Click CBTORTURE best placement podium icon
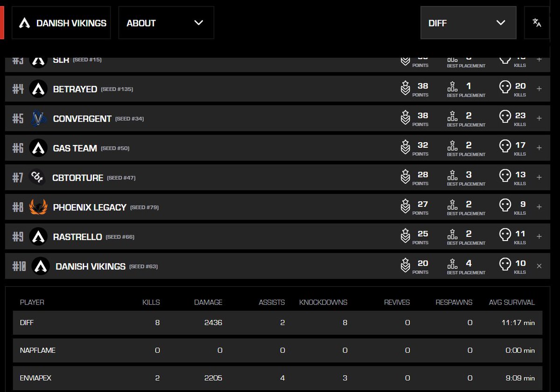This screenshot has height=392, width=560. coord(452,175)
